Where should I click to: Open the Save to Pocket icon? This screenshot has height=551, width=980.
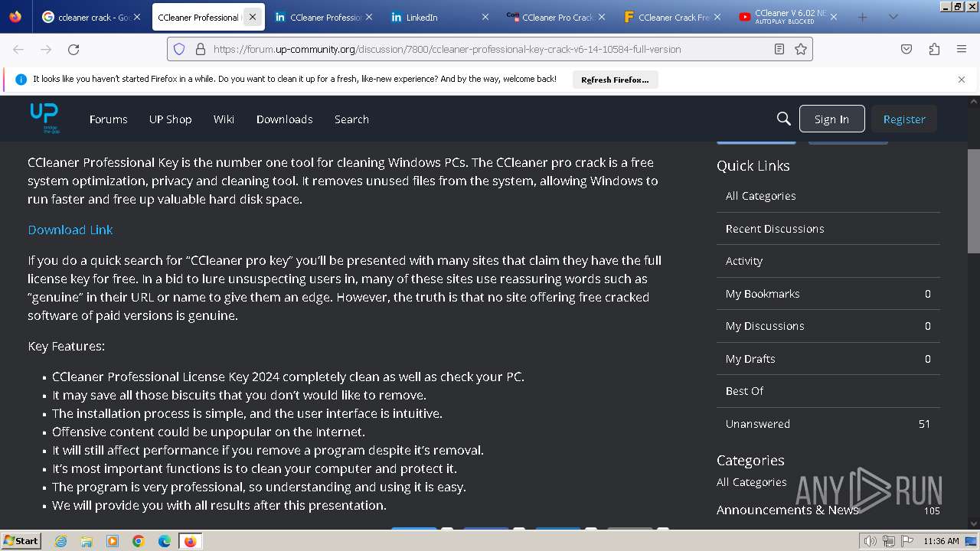click(906, 49)
